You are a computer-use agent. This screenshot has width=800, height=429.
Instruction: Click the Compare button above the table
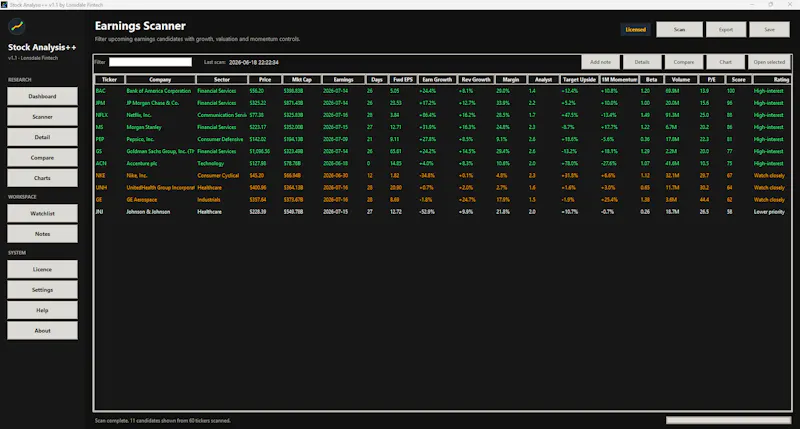click(684, 62)
